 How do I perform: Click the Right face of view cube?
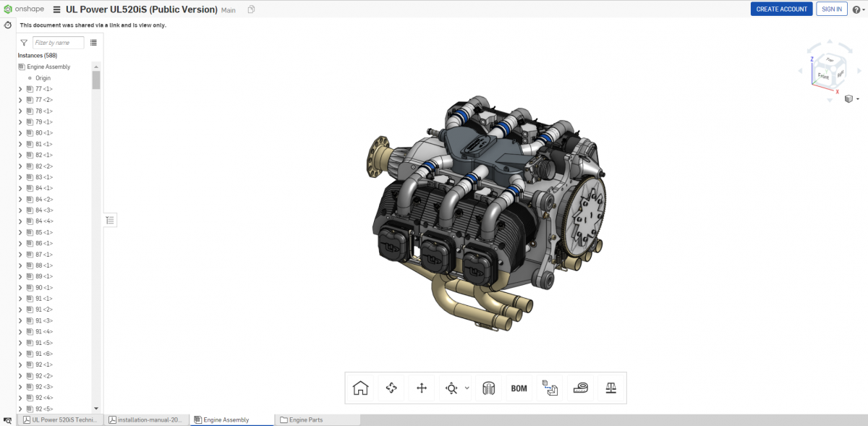839,73
